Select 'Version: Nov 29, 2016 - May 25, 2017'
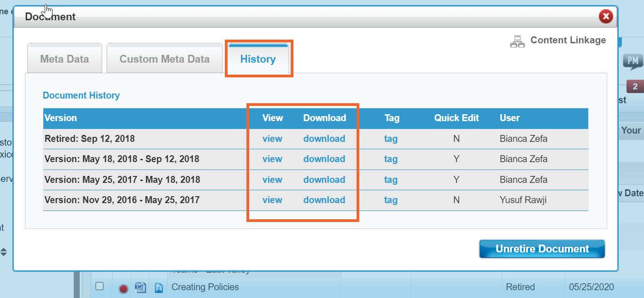 122,200
